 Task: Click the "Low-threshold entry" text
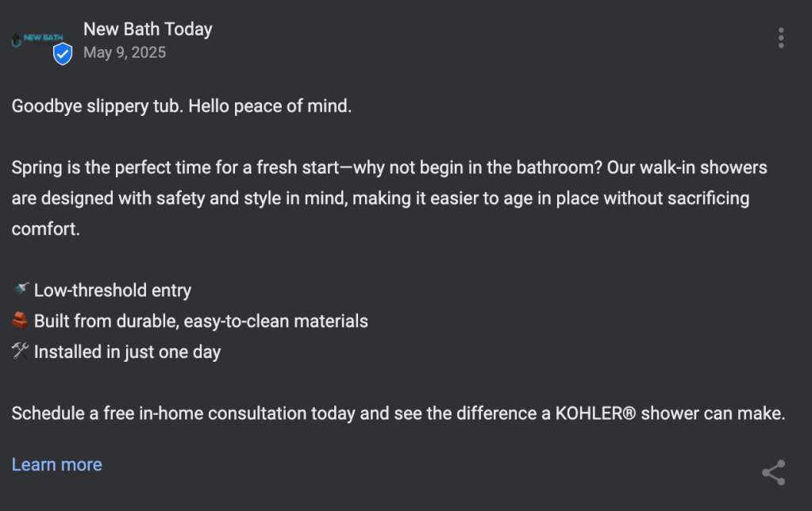coord(113,290)
